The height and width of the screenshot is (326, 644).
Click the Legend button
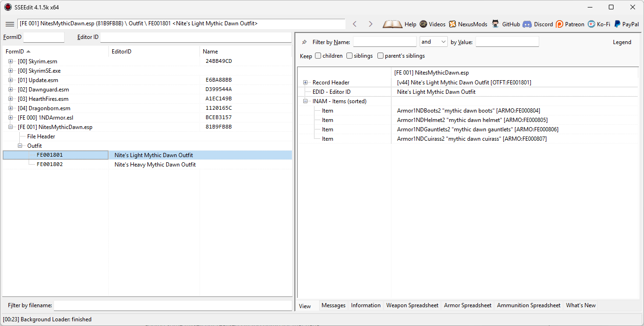622,42
